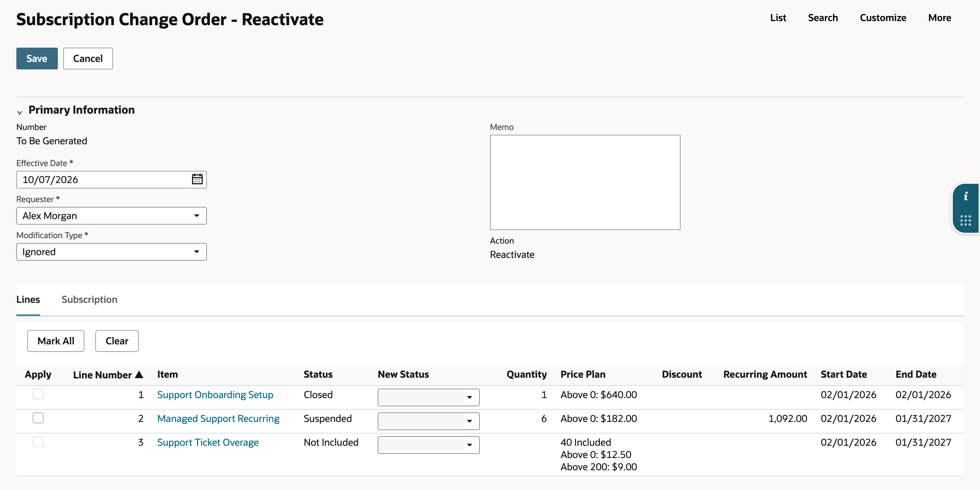Switch to the Subscription tab
This screenshot has width=980, height=490.
tap(89, 299)
